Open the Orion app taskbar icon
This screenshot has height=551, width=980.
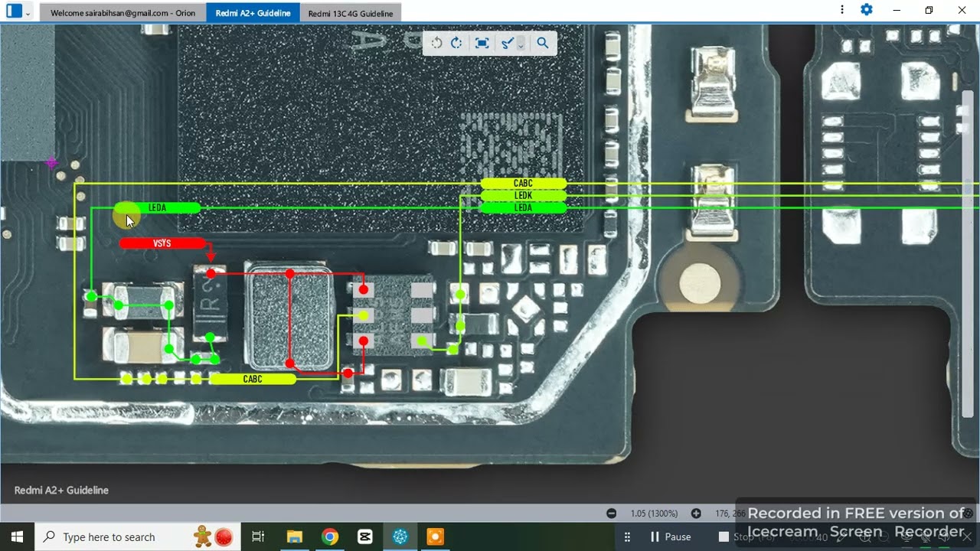point(400,536)
